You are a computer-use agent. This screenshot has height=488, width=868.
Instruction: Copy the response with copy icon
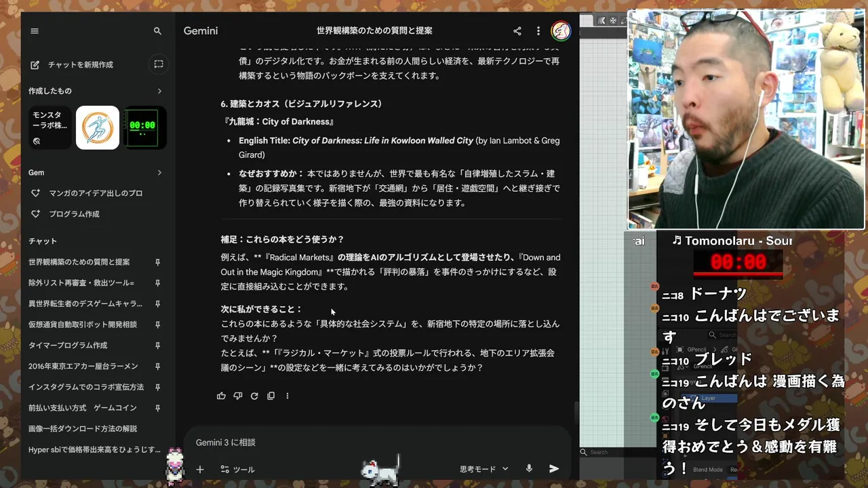[x=271, y=396]
